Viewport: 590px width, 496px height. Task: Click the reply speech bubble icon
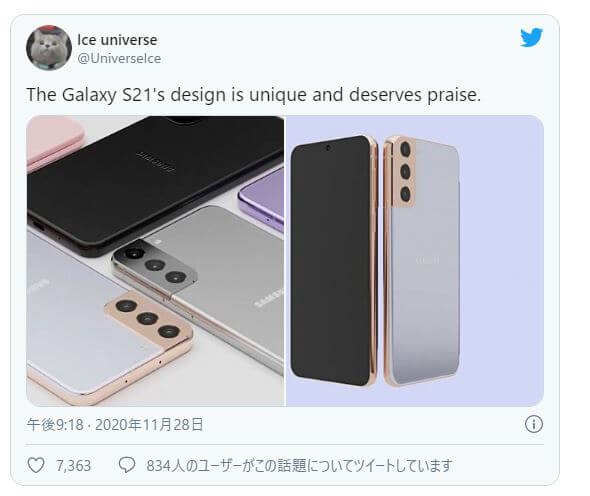[127, 465]
